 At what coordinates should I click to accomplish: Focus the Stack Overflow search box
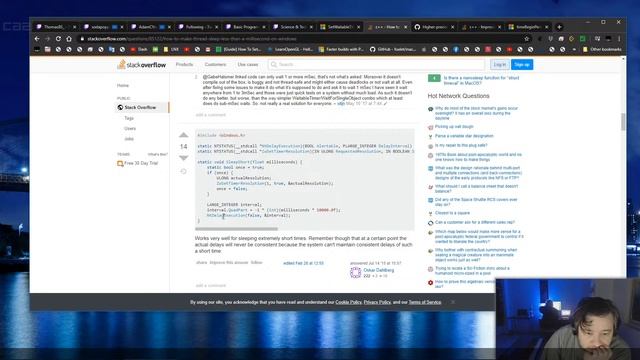(376, 64)
